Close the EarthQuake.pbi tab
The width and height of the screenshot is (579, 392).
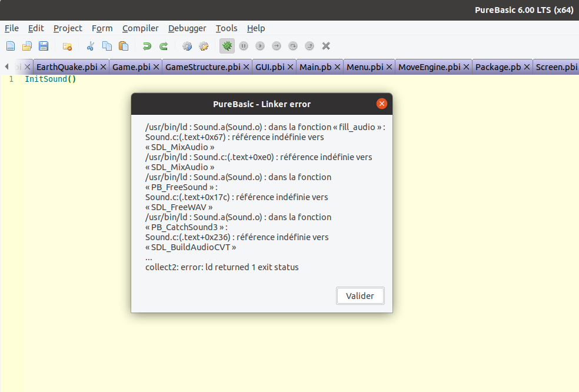[104, 67]
